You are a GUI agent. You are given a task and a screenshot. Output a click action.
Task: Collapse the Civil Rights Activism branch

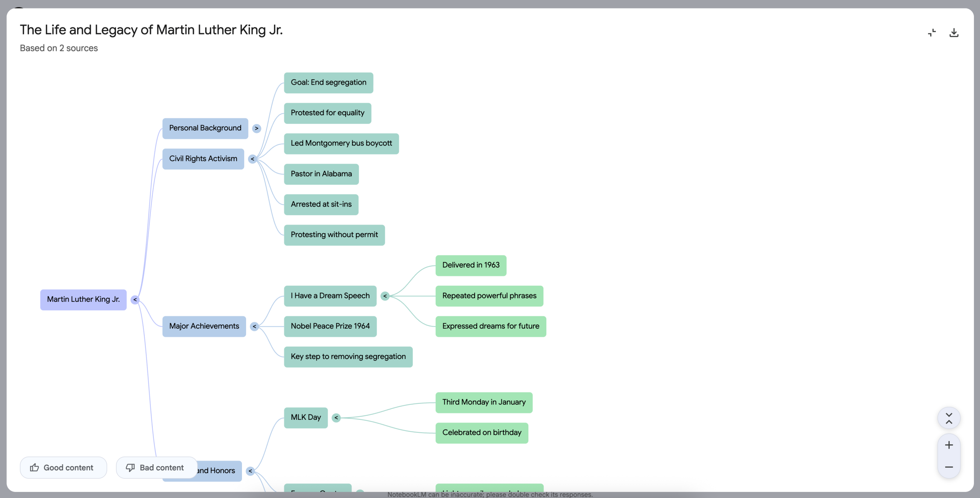[x=252, y=159]
